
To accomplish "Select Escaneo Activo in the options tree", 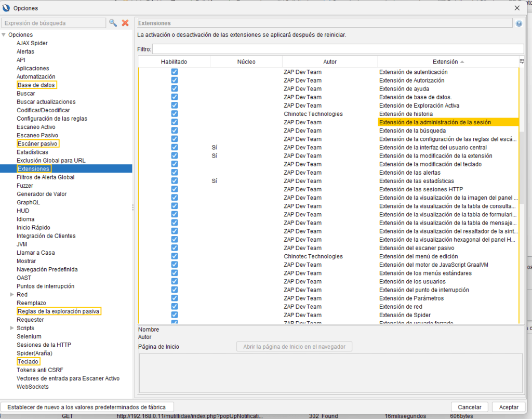I will 36,127.
